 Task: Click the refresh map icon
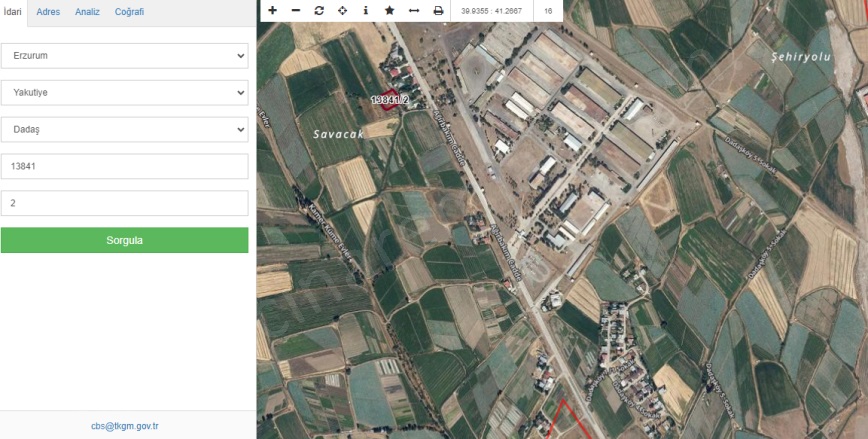click(x=319, y=10)
